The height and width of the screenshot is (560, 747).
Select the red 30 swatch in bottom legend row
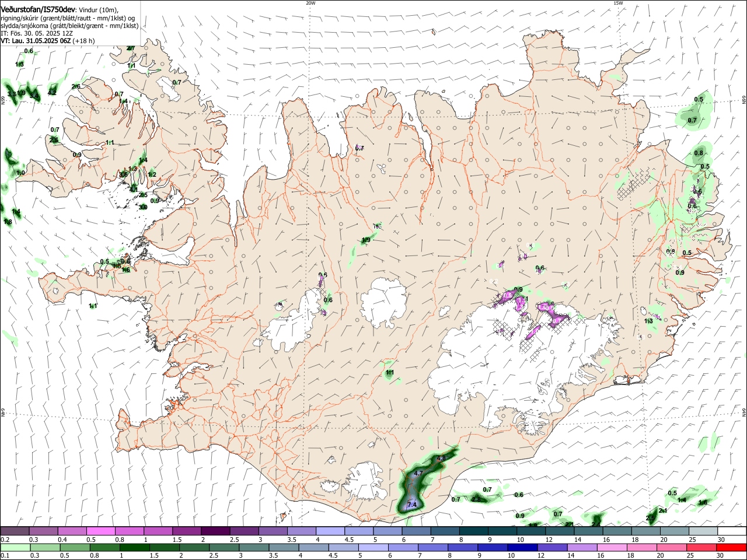coord(732,547)
